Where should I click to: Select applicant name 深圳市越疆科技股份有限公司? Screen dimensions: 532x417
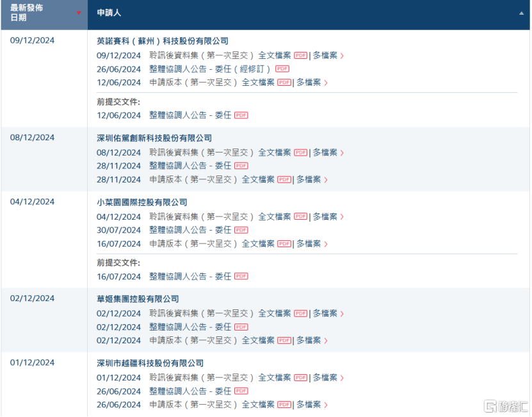click(x=150, y=363)
